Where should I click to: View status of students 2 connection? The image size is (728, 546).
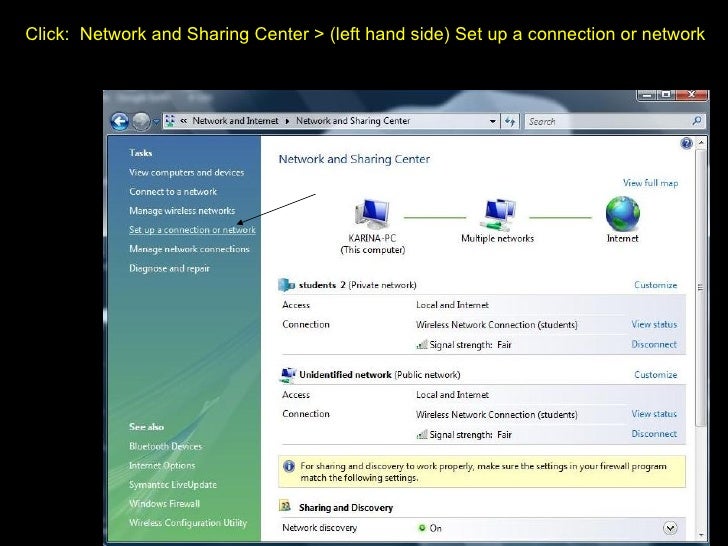654,325
